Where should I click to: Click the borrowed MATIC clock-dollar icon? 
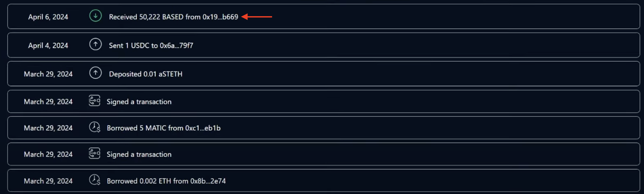click(95, 127)
